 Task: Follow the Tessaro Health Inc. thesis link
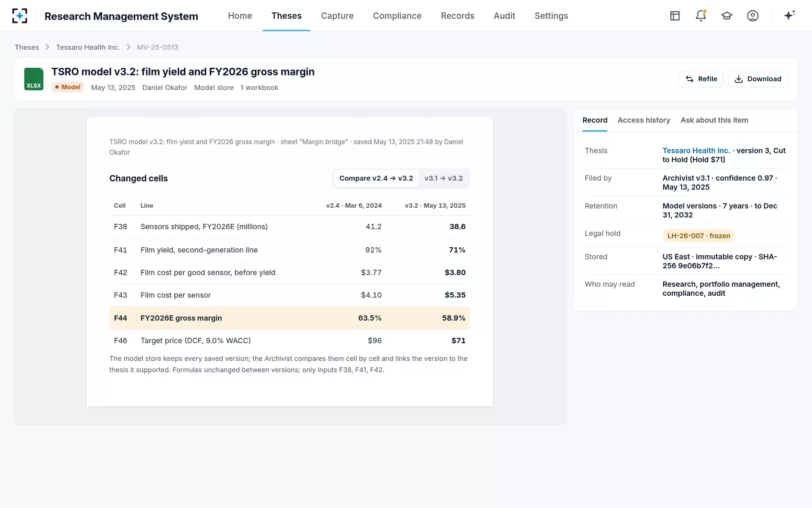click(696, 151)
